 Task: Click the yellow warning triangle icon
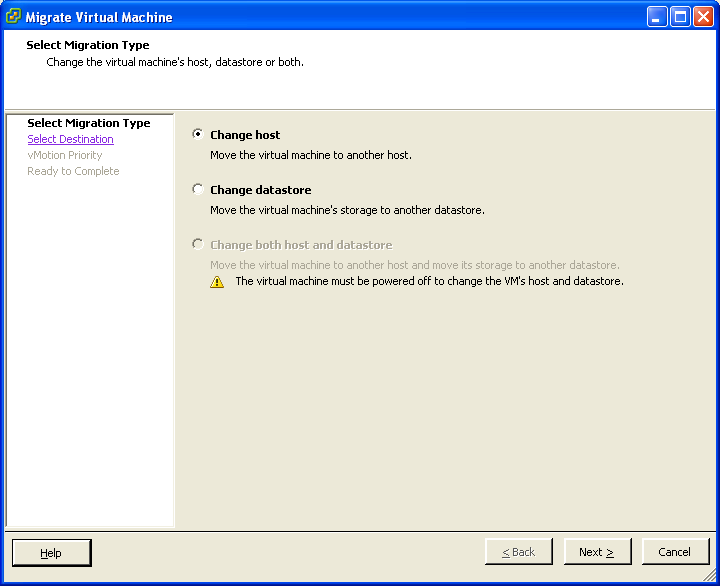(217, 282)
